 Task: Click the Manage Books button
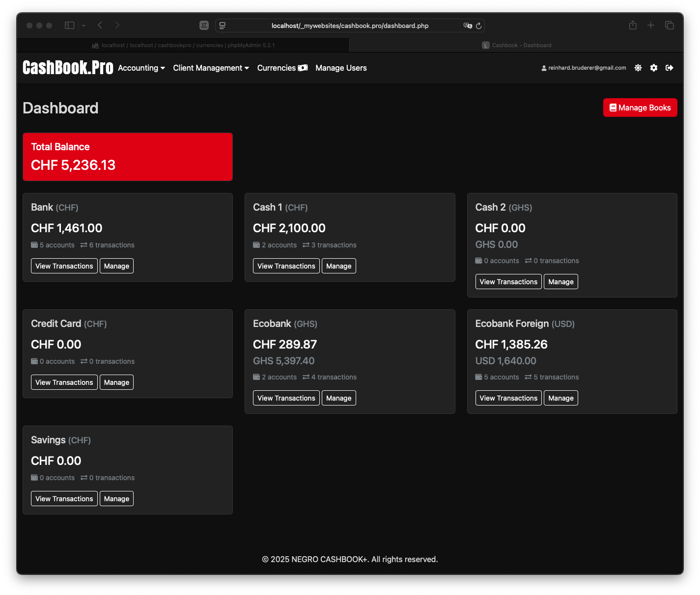(640, 108)
